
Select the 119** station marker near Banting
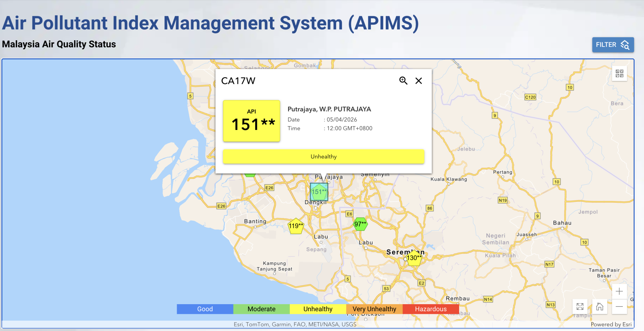click(296, 226)
